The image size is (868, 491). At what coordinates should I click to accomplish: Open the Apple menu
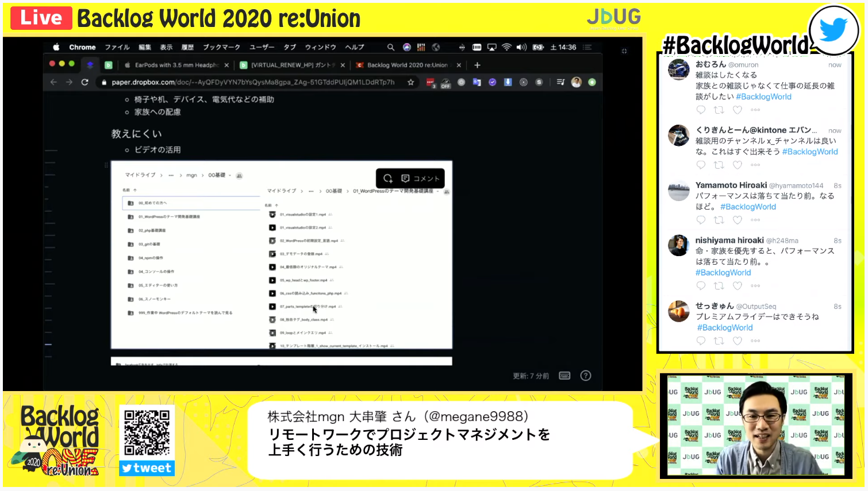(x=56, y=47)
